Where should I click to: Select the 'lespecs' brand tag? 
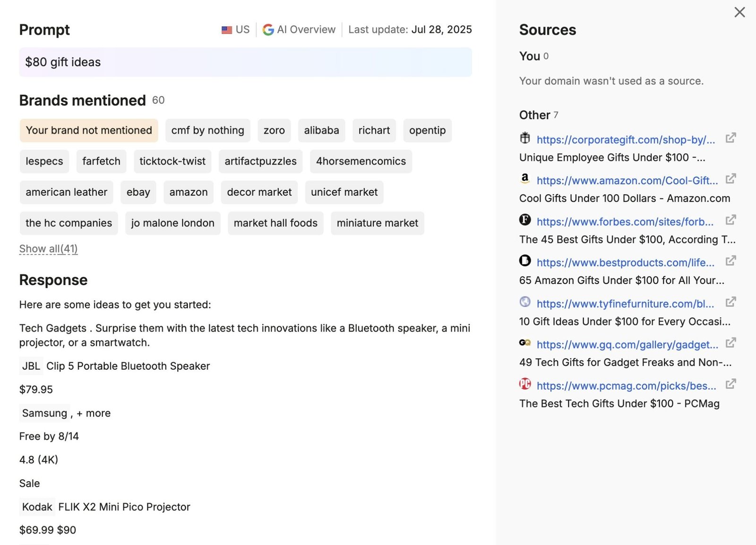(x=44, y=161)
